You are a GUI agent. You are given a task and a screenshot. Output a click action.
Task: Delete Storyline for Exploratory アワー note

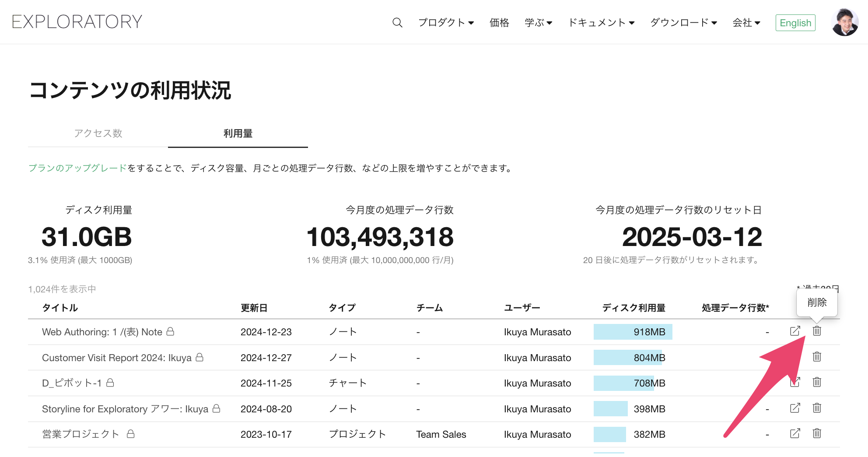click(817, 408)
